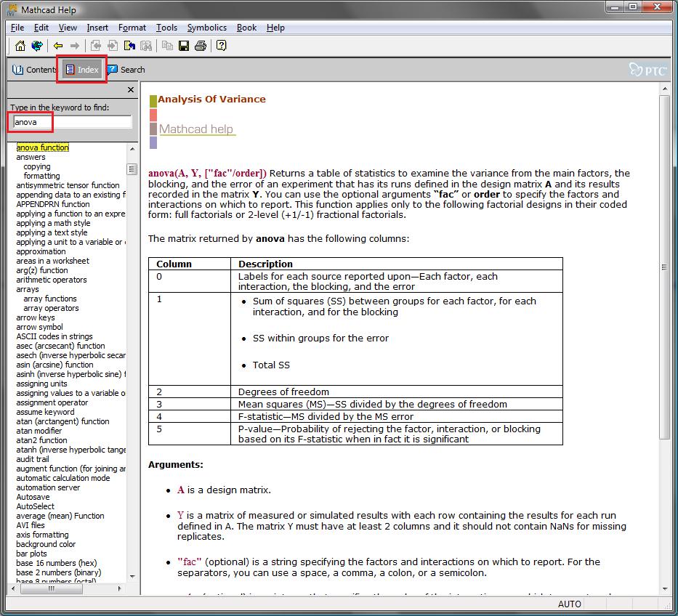This screenshot has height=616, width=678.
Task: Click the binoculars search book icon
Action: tap(146, 46)
